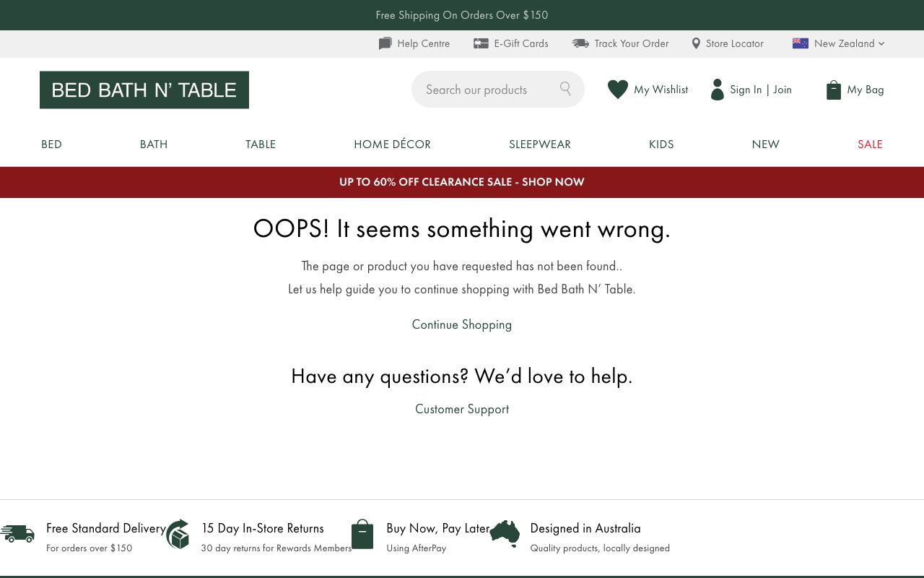
Task: Click the Sign In link
Action: (746, 90)
